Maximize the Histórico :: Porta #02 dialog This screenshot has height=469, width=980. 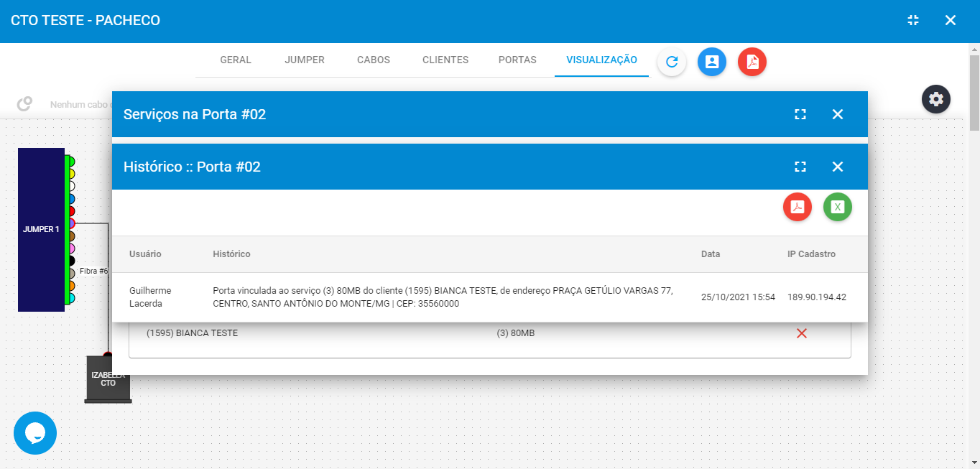coord(800,167)
